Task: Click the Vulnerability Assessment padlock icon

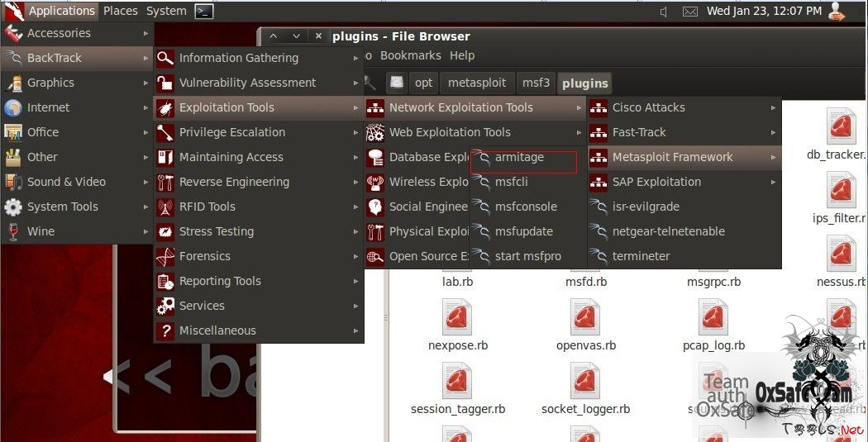Action: pos(165,83)
